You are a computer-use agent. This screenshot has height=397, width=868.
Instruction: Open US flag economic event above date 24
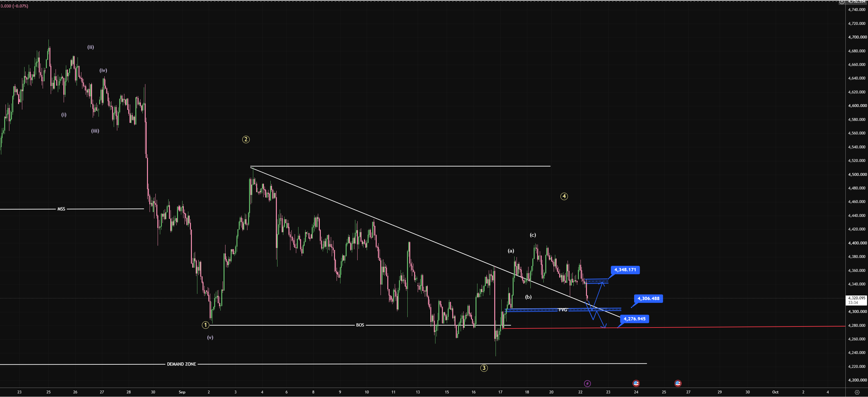click(636, 383)
